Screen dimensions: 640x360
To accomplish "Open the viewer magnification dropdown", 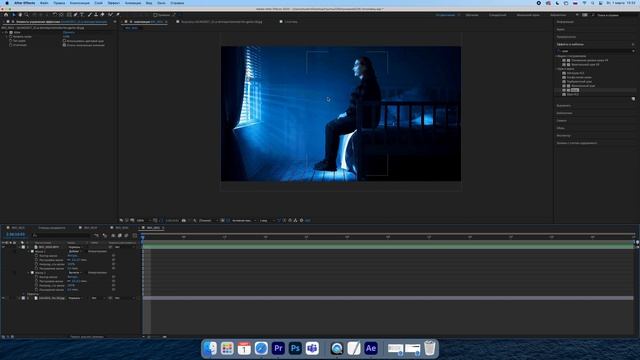I will pos(143,220).
